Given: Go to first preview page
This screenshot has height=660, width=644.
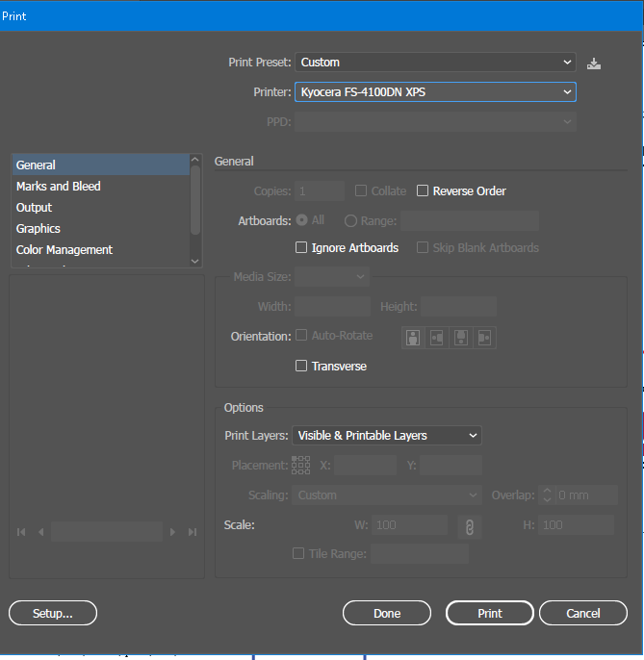Looking at the screenshot, I should point(21,532).
